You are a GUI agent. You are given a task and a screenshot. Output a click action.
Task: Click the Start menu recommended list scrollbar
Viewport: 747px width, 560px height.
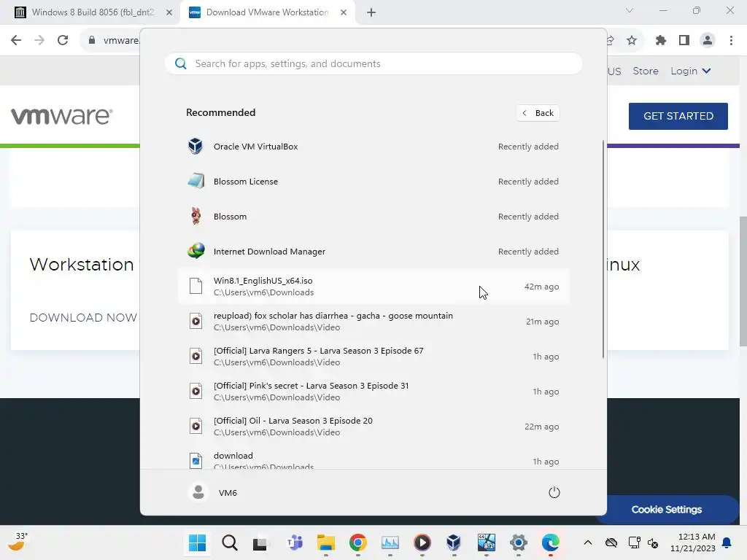point(603,249)
